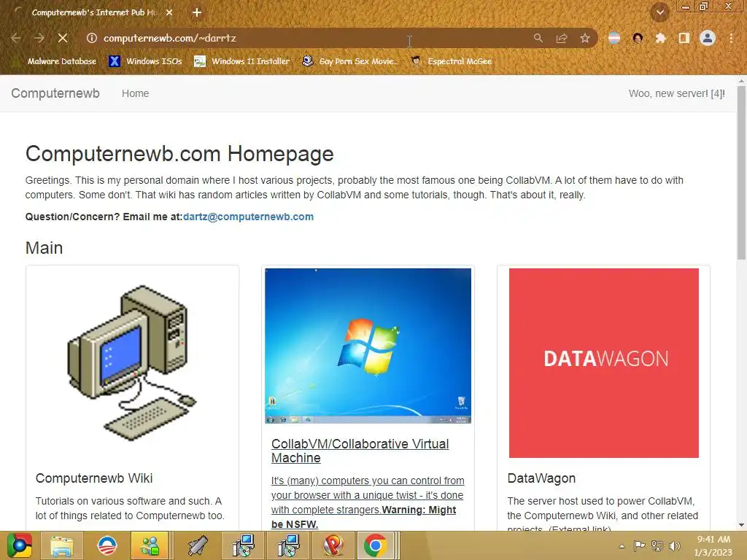The height and width of the screenshot is (560, 747).
Task: Switch to Chrome taskbar icon
Action: click(x=376, y=545)
